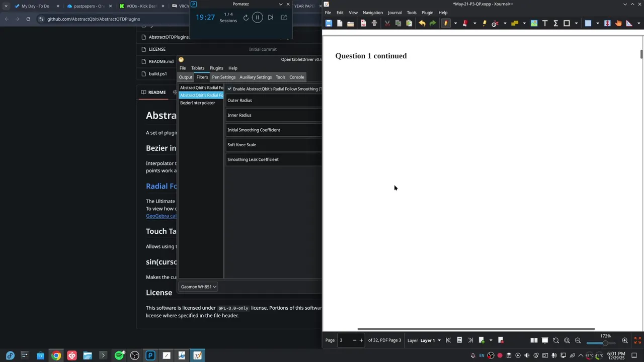Open a file using the folder icon
This screenshot has height=362, width=644.
coord(351,23)
